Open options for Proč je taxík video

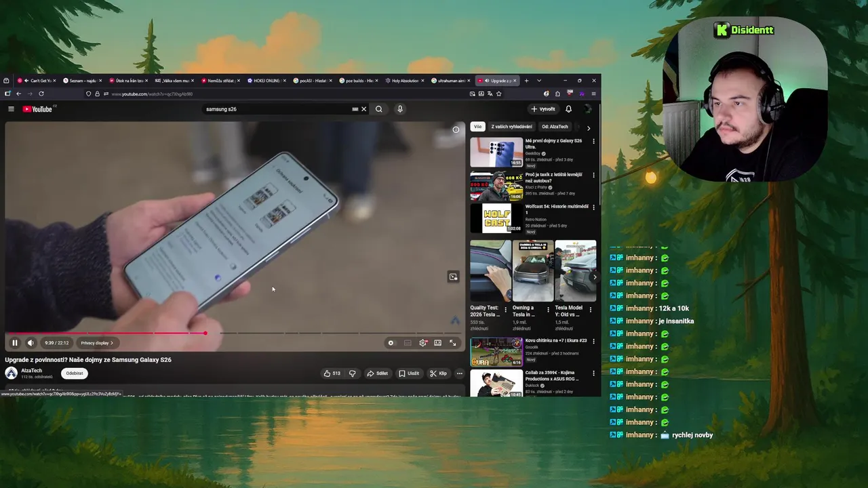593,175
